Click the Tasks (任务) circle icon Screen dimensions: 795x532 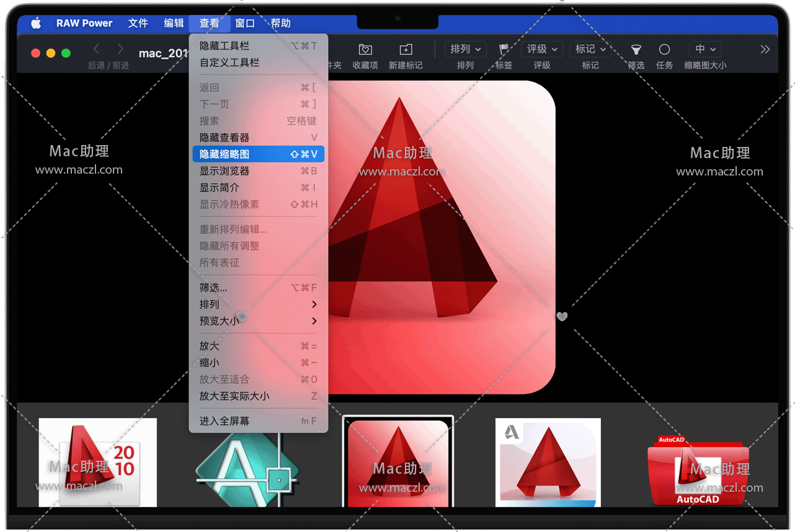click(664, 50)
